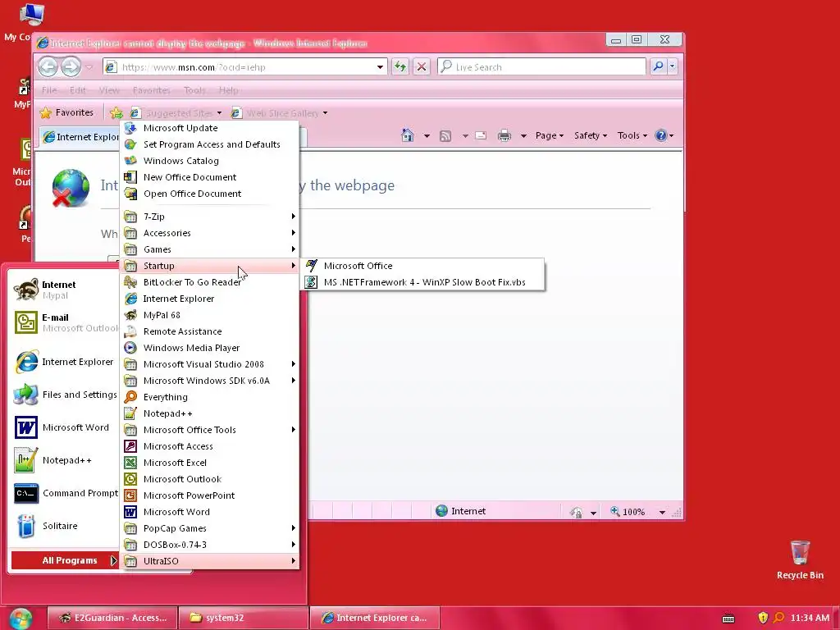Click Internet Explorer icon in All Programs list

(130, 299)
